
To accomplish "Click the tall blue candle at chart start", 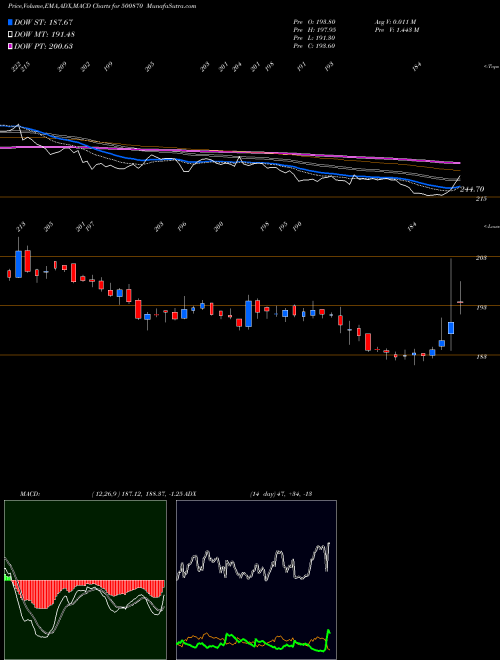I will (18, 264).
